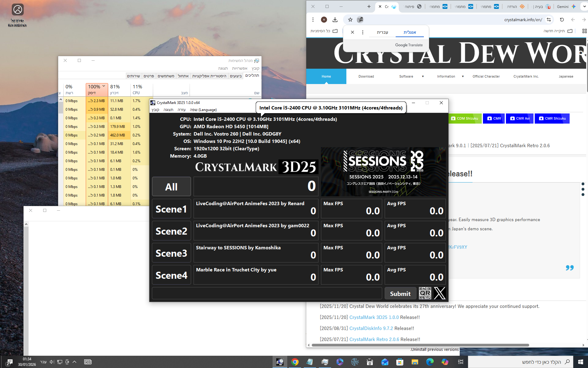588x368 pixels.
Task: Open Notepad from the taskbar
Action: [310, 362]
